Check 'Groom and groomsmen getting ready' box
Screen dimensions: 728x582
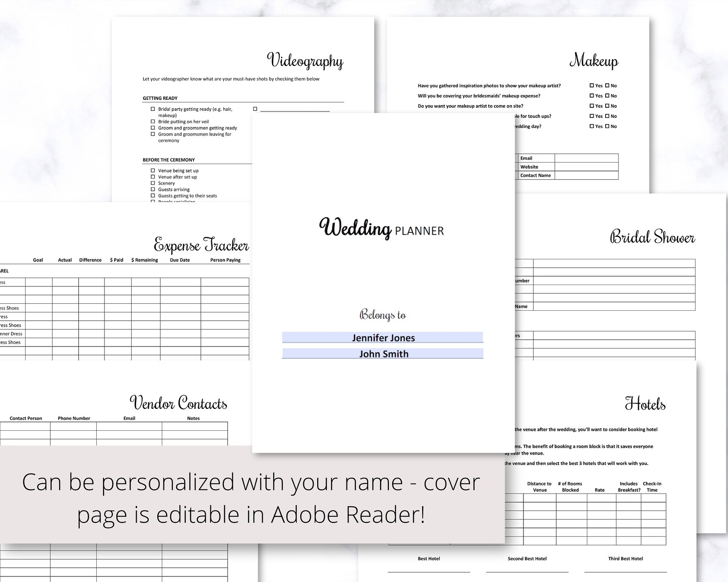click(x=153, y=128)
